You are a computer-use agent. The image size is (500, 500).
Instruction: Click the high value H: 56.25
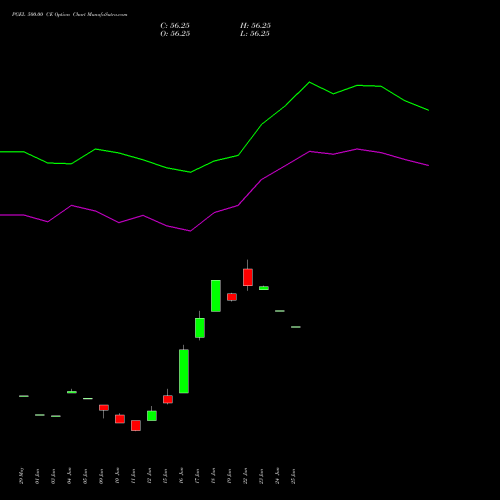255,26
